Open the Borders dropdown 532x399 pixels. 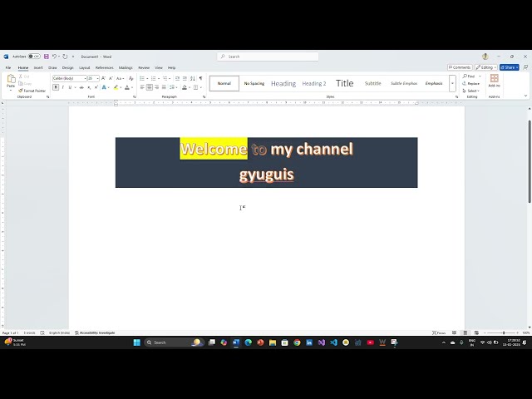click(x=201, y=87)
